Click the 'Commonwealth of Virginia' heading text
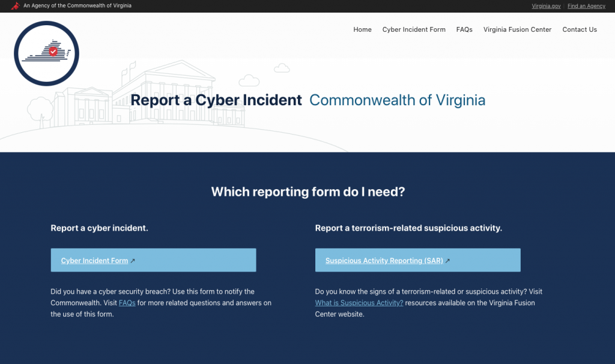 [x=398, y=100]
